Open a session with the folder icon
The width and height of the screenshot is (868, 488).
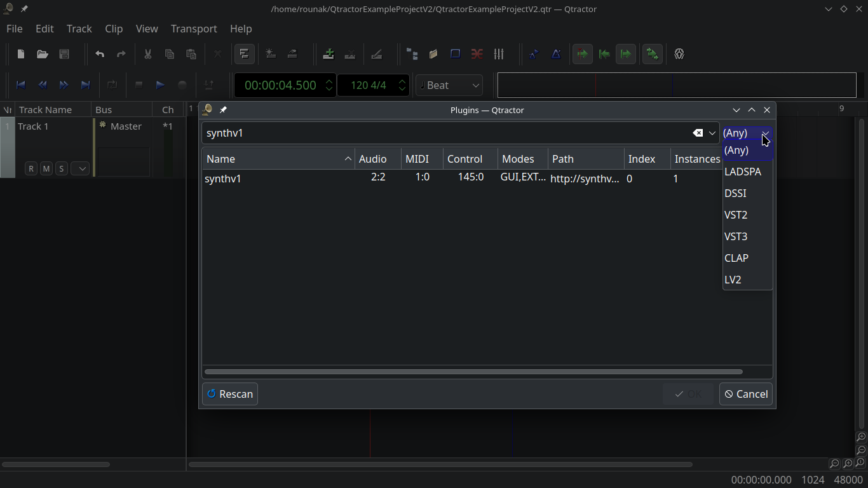click(x=43, y=54)
